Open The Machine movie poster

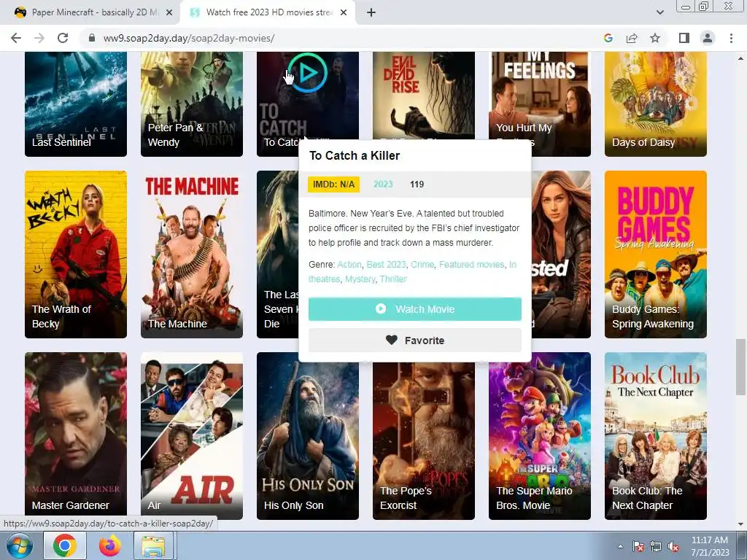[x=192, y=254]
